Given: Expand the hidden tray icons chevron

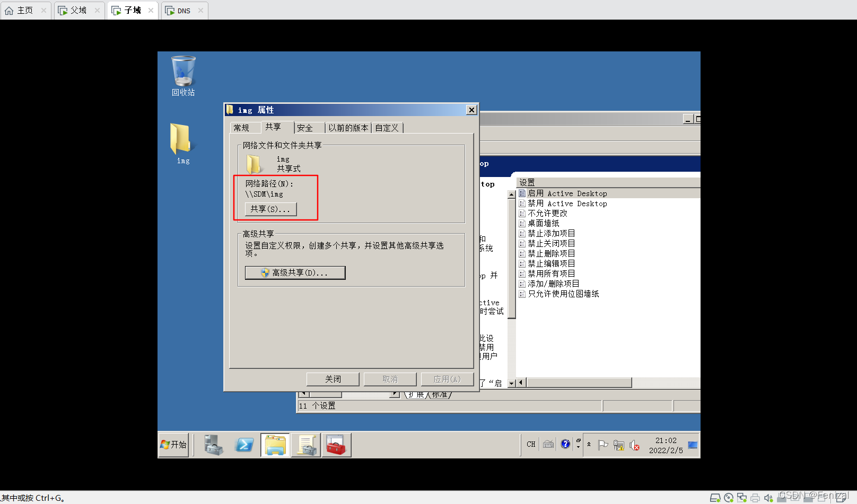Looking at the screenshot, I should tap(589, 444).
